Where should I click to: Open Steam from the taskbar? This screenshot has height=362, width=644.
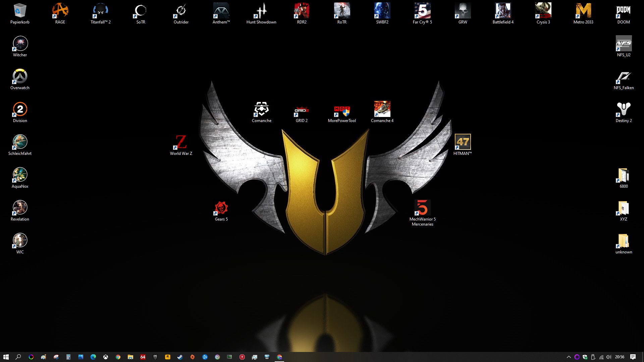click(180, 357)
